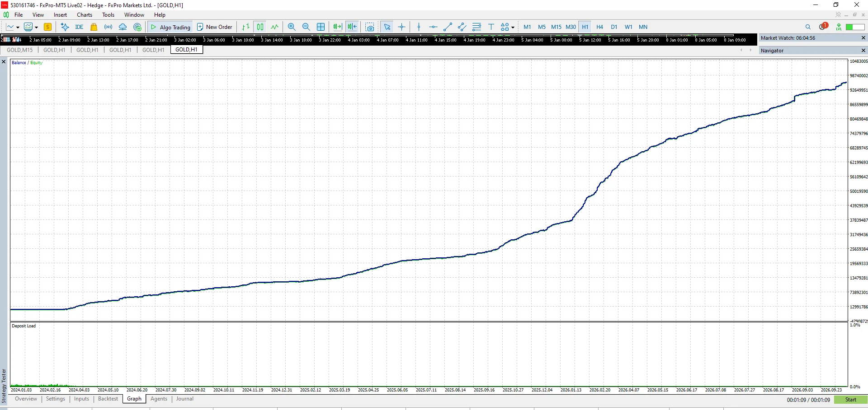Select the trendline drawing tool
This screenshot has height=410, width=868.
(448, 27)
